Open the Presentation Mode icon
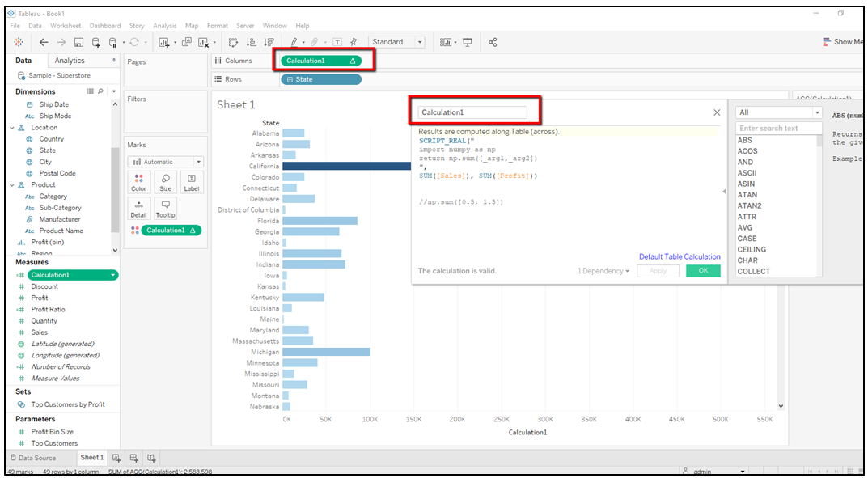This screenshot has height=478, width=868. pos(468,42)
